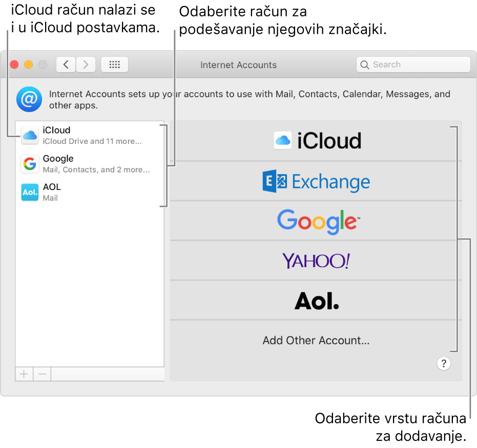Image resolution: width=477 pixels, height=448 pixels.
Task: Add an Aol. account type
Action: (316, 301)
